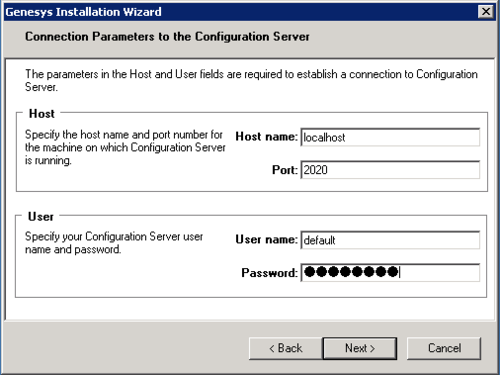500x375 pixels.
Task: Go to the previous step with Back
Action: 286,348
